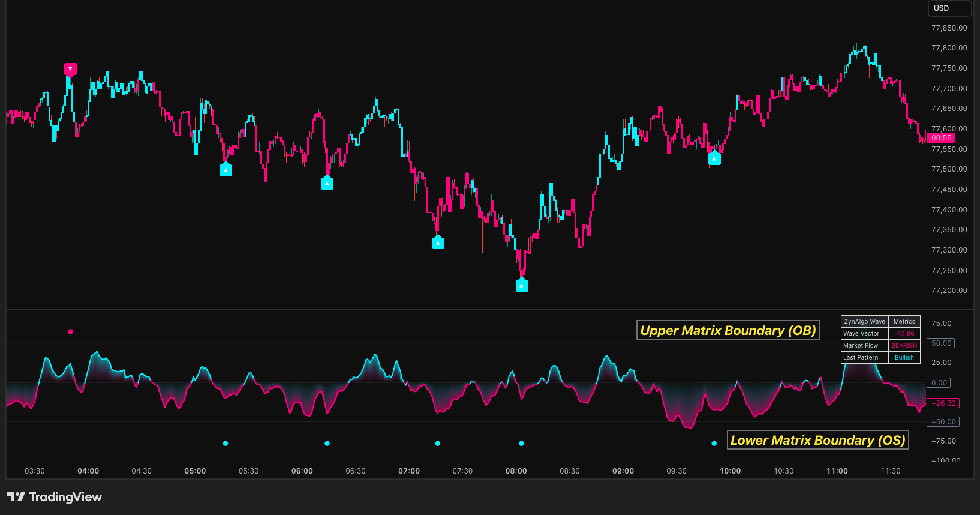This screenshot has height=515, width=980.
Task: Select the 77,200.00 price axis label
Action: [949, 291]
